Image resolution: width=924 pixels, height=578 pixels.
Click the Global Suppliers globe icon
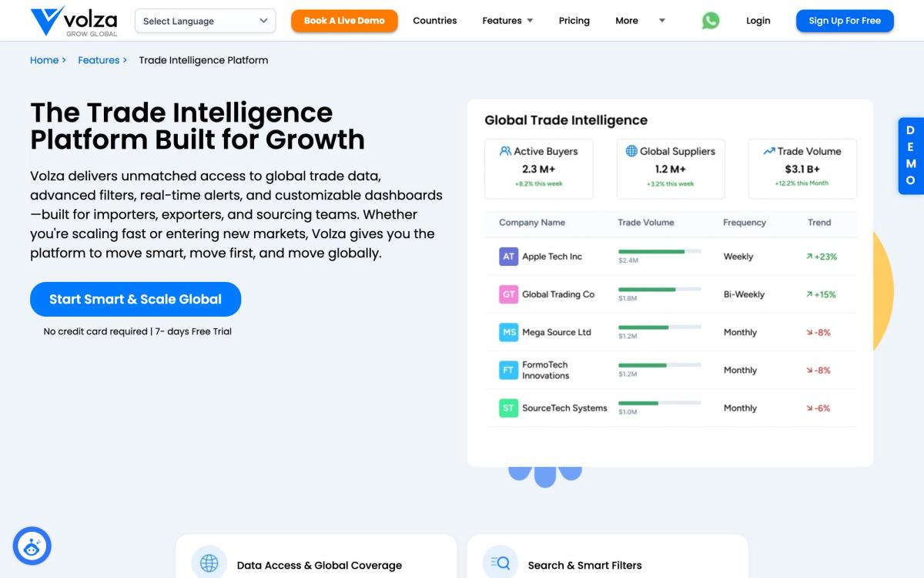click(x=631, y=151)
